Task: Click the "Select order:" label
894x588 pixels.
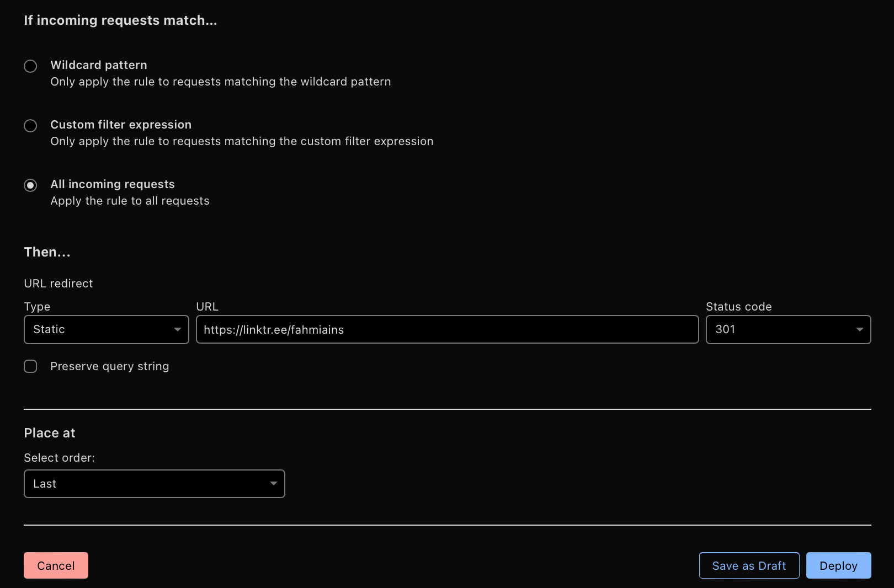Action: pyautogui.click(x=59, y=458)
